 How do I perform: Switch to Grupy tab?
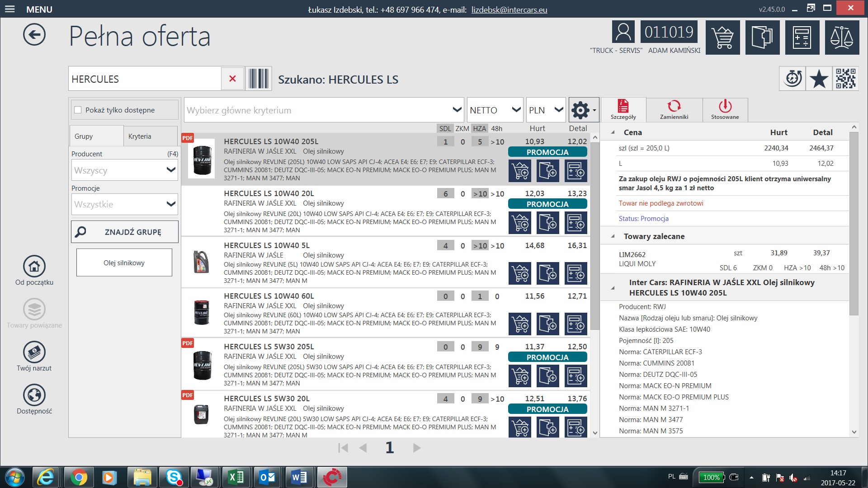pos(96,136)
